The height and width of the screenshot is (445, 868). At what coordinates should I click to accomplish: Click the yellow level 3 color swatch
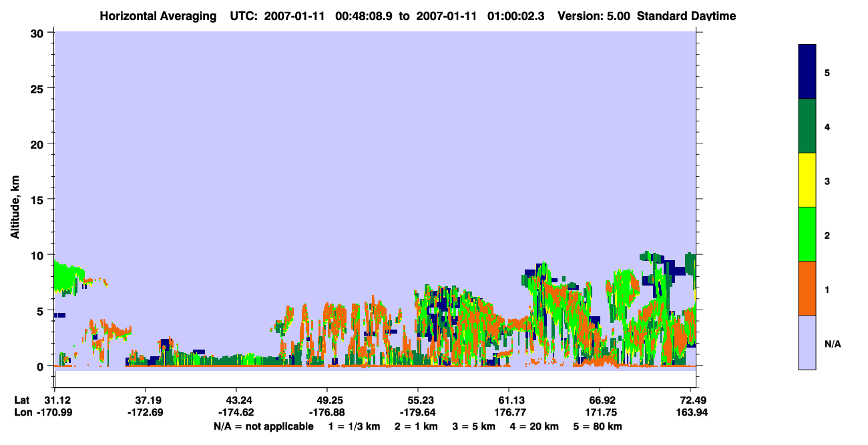pyautogui.click(x=807, y=180)
